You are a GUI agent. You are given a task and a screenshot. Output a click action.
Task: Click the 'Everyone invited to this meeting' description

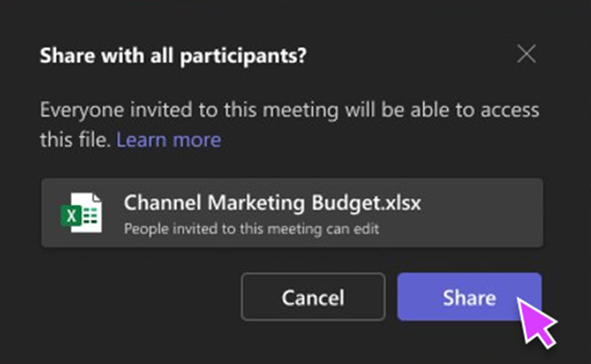click(288, 110)
